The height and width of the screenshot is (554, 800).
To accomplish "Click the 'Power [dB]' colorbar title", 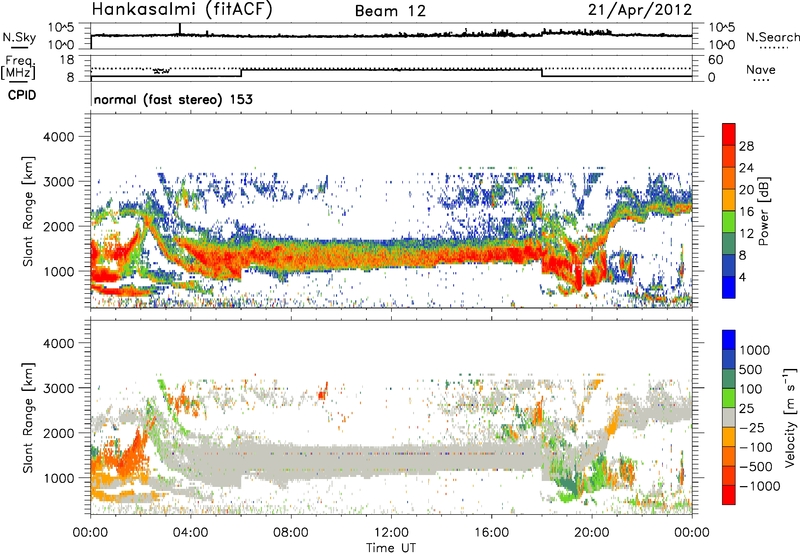I will pos(764,211).
